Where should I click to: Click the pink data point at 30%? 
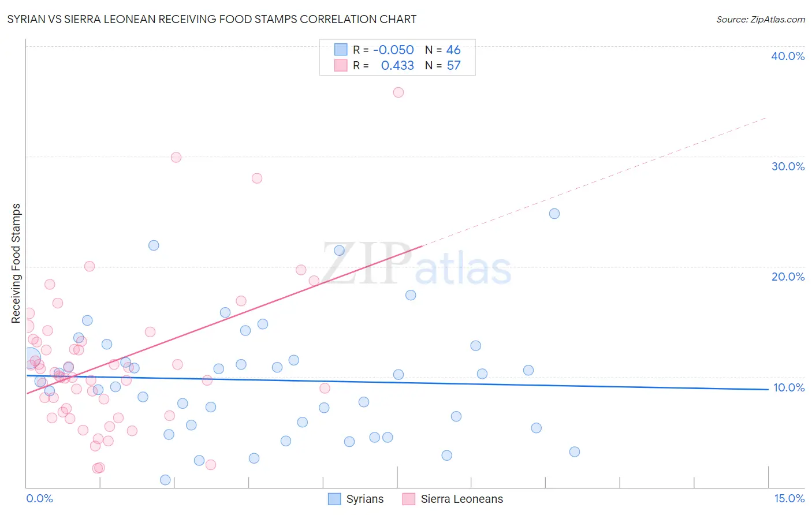point(176,157)
